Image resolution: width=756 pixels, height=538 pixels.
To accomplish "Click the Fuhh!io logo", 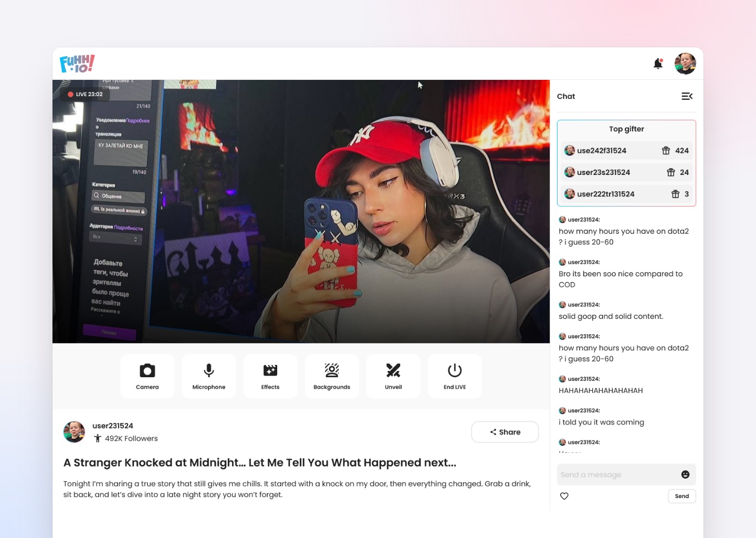I will coord(77,64).
